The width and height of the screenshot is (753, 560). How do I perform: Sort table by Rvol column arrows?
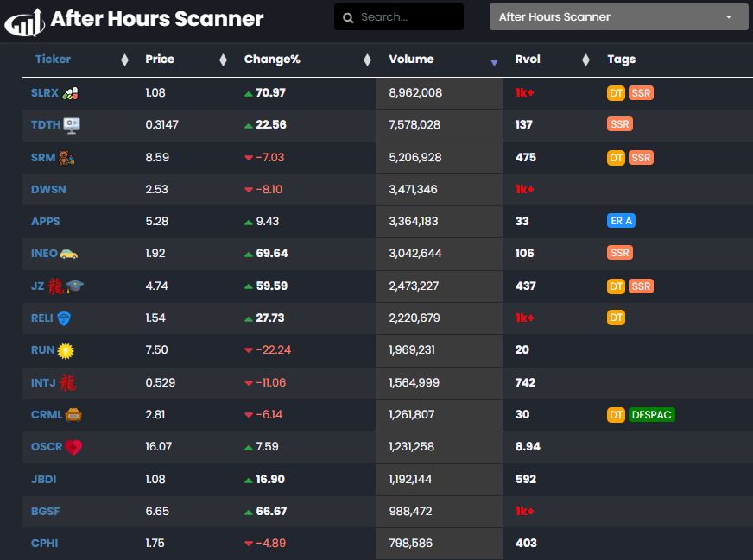coord(585,60)
